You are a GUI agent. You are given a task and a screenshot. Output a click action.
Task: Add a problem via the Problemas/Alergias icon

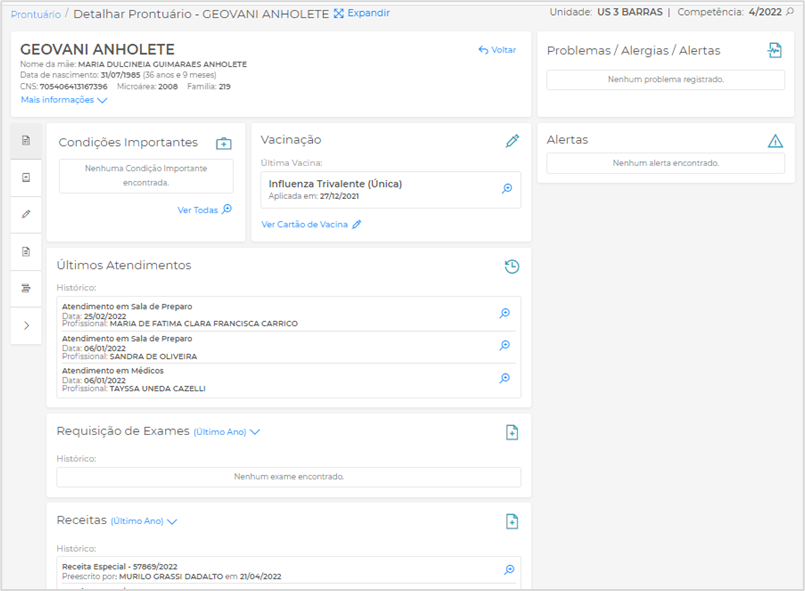(775, 51)
